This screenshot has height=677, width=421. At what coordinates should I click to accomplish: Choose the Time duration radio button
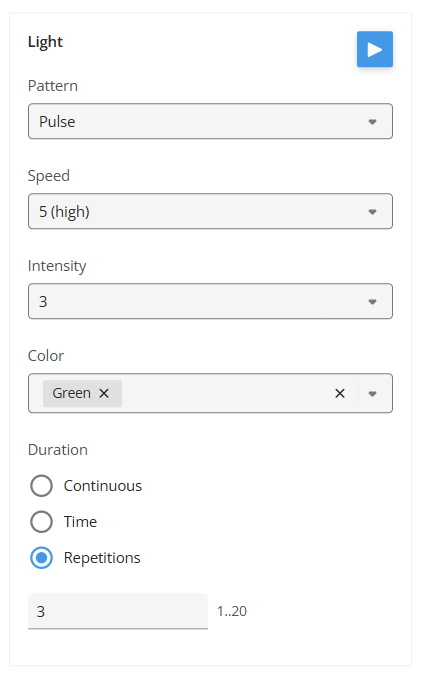point(41,522)
